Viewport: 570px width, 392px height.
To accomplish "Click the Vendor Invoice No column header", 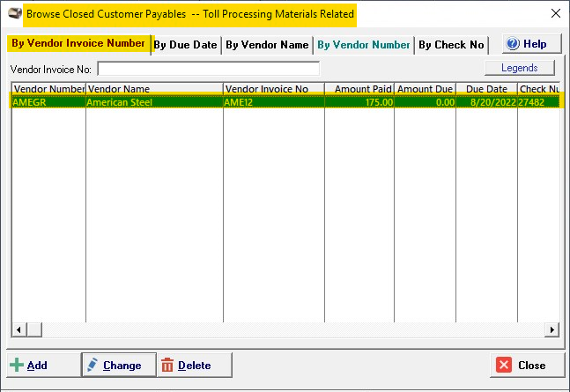I will click(273, 89).
